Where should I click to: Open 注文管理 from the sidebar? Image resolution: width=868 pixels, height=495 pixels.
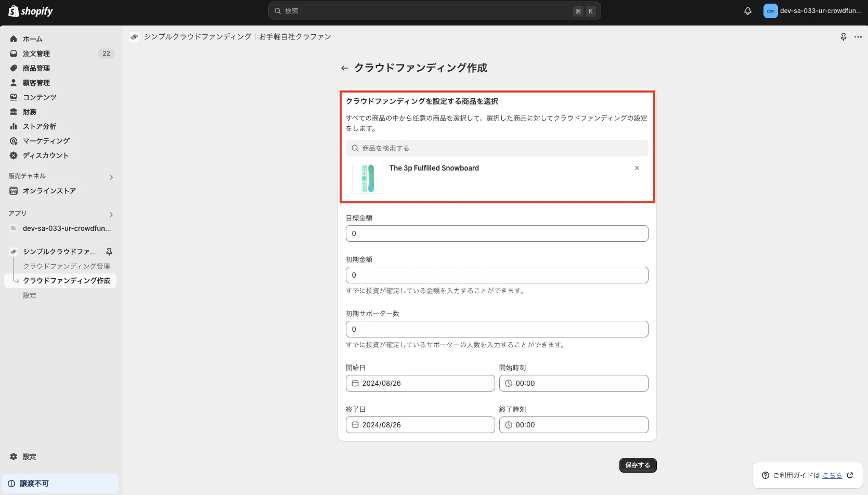[35, 53]
